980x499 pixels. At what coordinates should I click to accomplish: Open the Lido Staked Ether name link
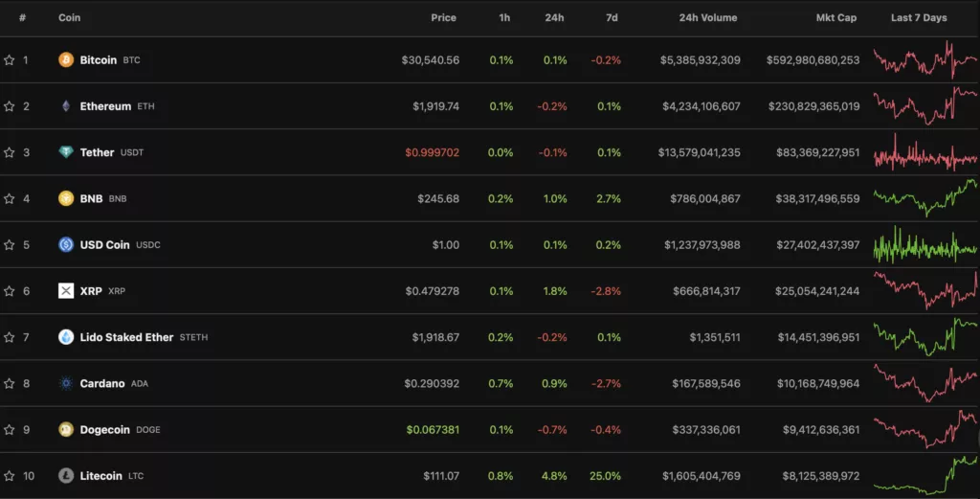click(126, 337)
